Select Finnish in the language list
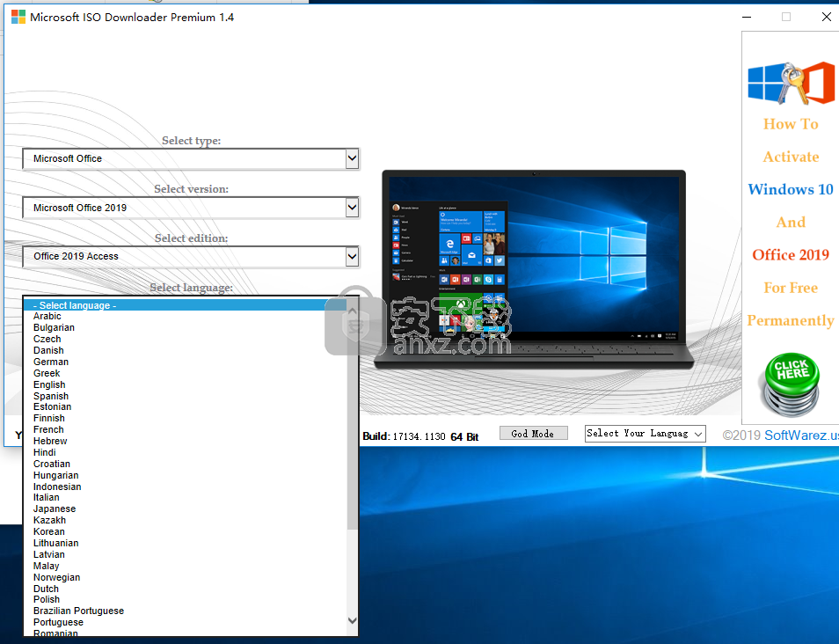Screen dimensions: 839x644 49,418
